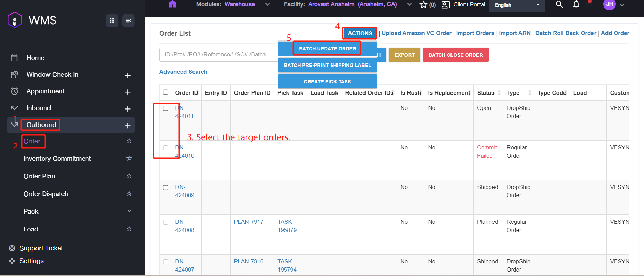
Task: Collapse sidebar using the menu toggle icon
Action: pyautogui.click(x=128, y=21)
